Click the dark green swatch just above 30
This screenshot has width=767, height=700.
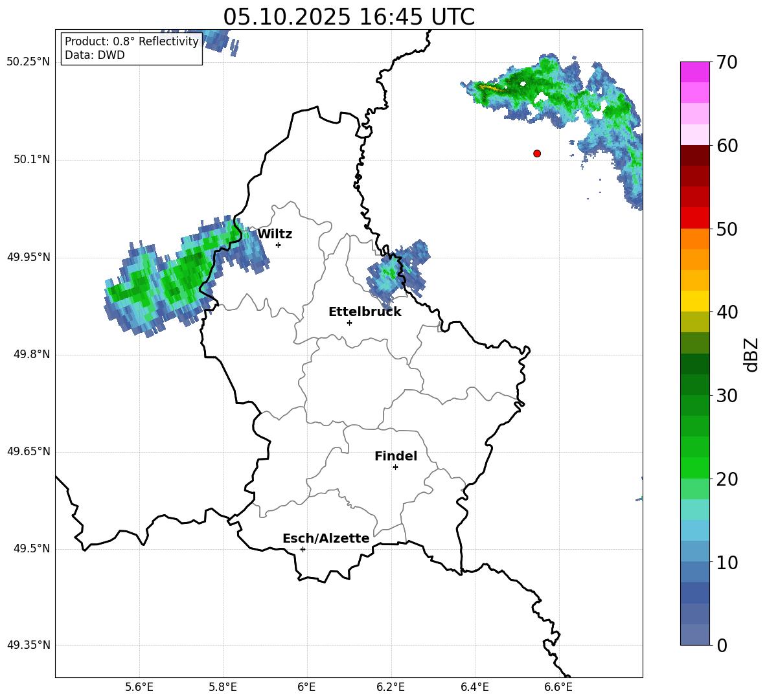[x=695, y=385]
